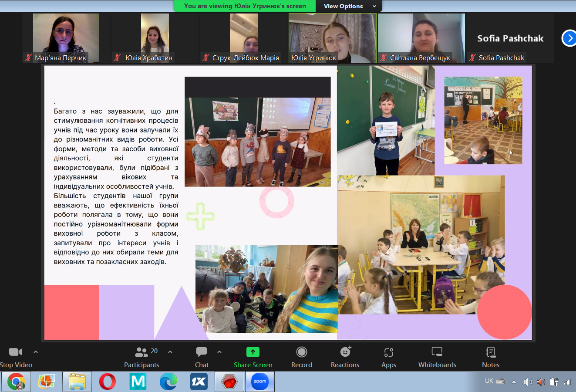The image size is (576, 392).
Task: Open the Reactions menu
Action: point(345,357)
